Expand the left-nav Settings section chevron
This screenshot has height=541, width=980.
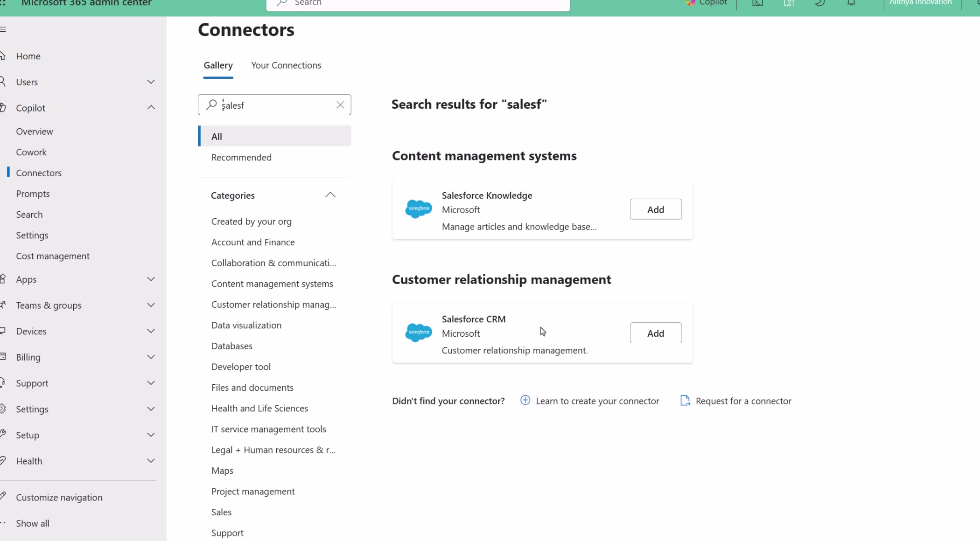pos(151,409)
